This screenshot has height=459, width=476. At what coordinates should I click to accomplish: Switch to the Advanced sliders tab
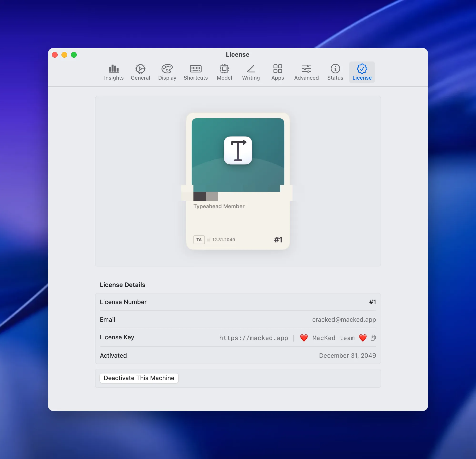tap(306, 72)
